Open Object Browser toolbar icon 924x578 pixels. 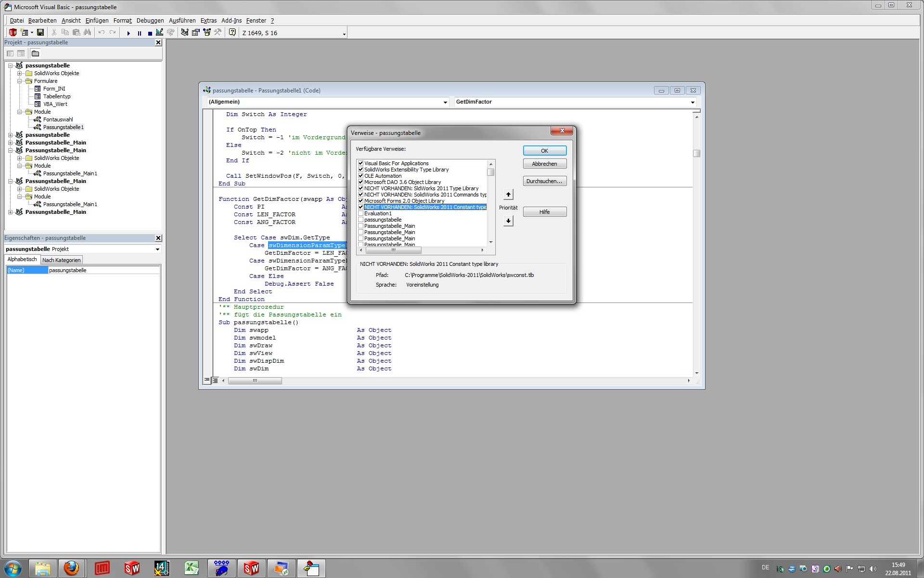click(207, 33)
